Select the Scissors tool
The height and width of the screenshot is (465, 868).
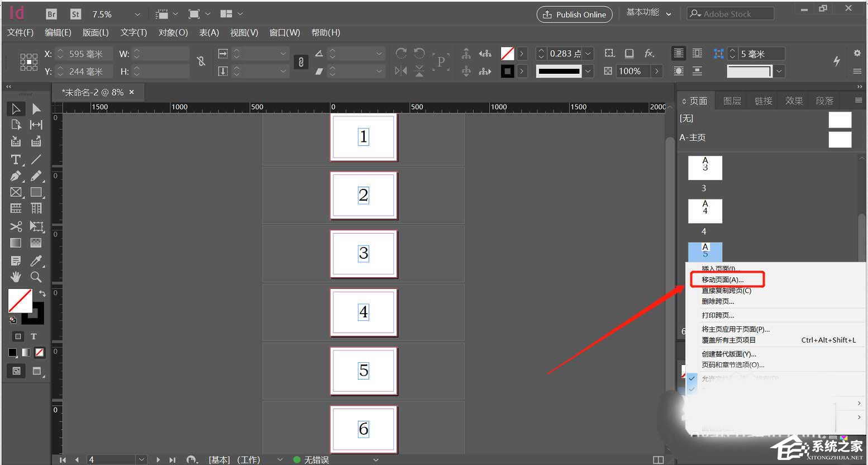point(15,226)
